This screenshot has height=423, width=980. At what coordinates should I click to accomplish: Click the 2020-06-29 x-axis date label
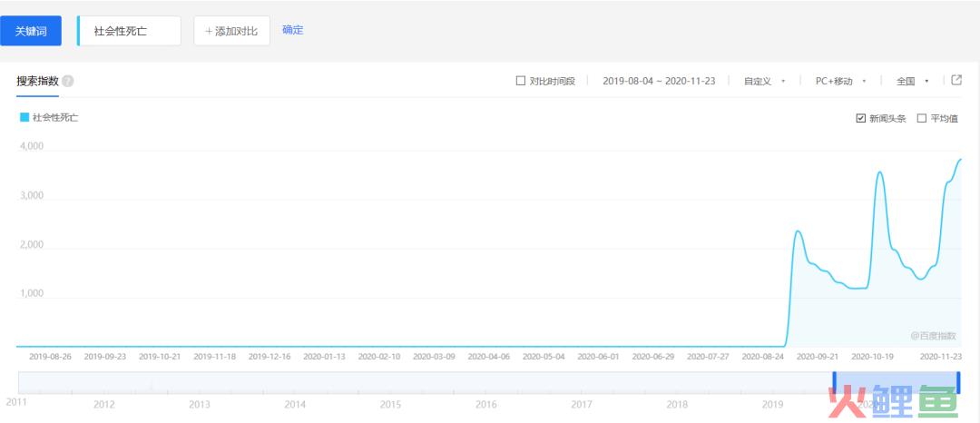click(x=653, y=357)
